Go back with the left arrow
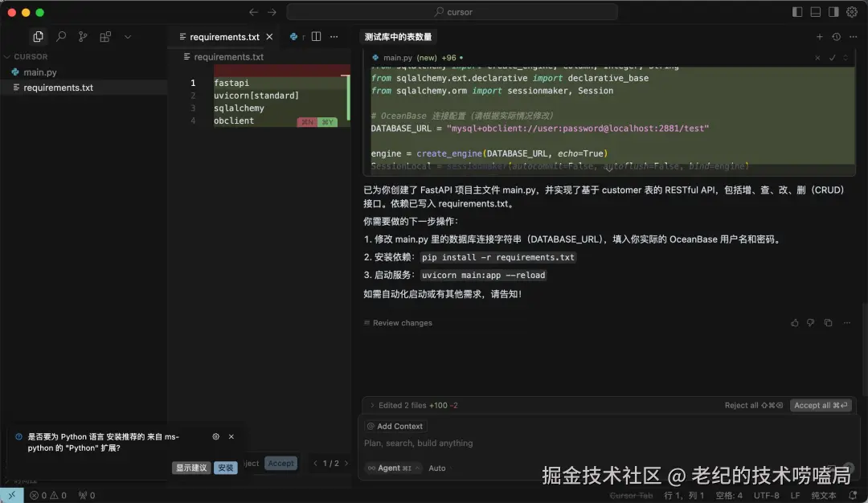This screenshot has width=868, height=503. pos(253,12)
